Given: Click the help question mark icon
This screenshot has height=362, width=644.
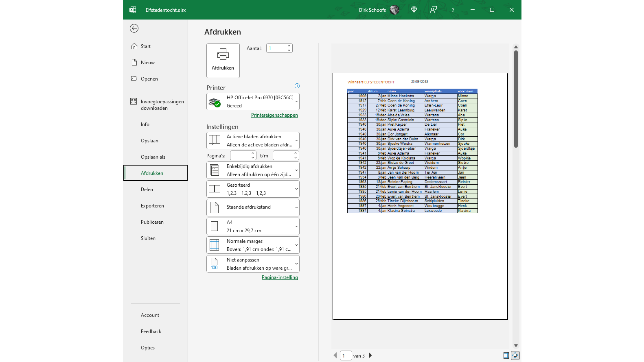Looking at the screenshot, I should click(453, 10).
